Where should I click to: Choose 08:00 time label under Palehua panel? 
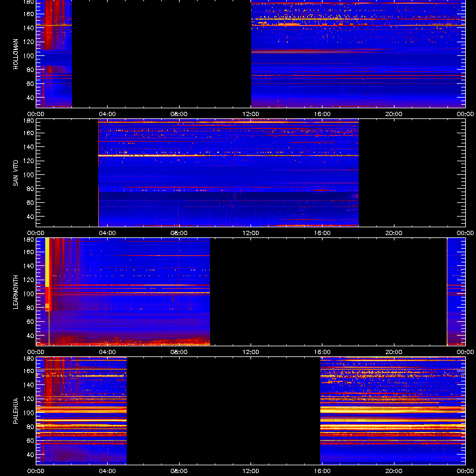click(x=179, y=471)
